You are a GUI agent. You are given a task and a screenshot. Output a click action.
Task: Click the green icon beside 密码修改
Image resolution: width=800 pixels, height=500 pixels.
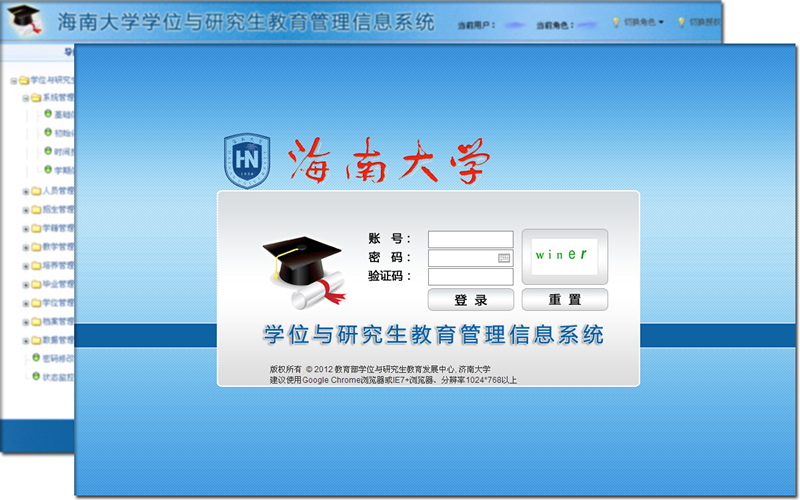point(36,357)
